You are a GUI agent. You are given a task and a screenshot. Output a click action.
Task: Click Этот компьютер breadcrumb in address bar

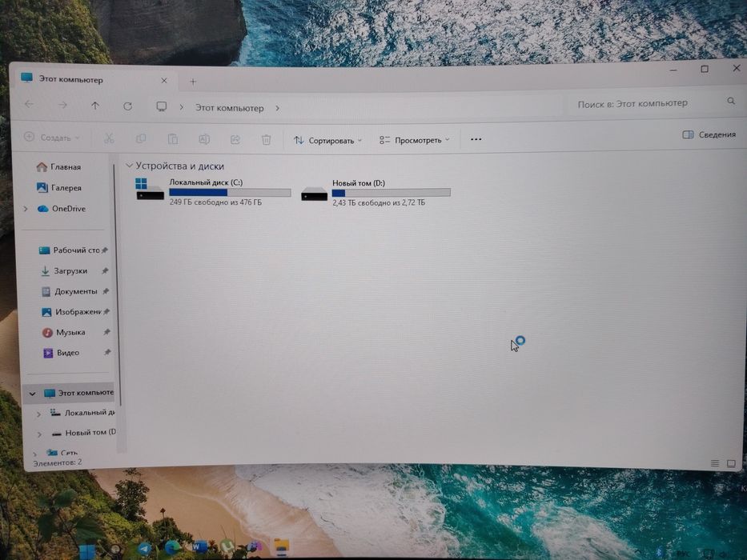(230, 108)
